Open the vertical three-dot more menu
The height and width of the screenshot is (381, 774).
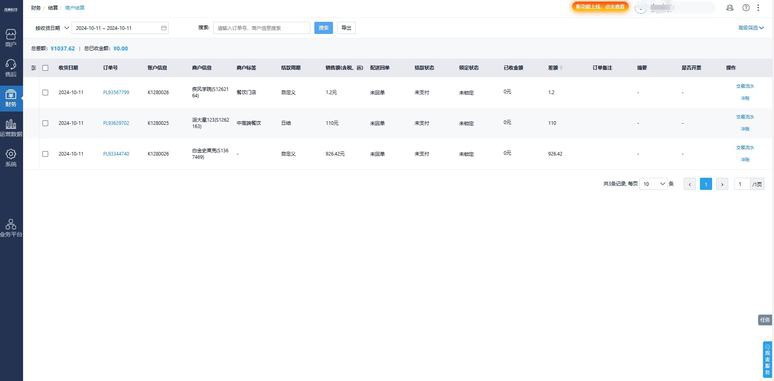tap(758, 8)
